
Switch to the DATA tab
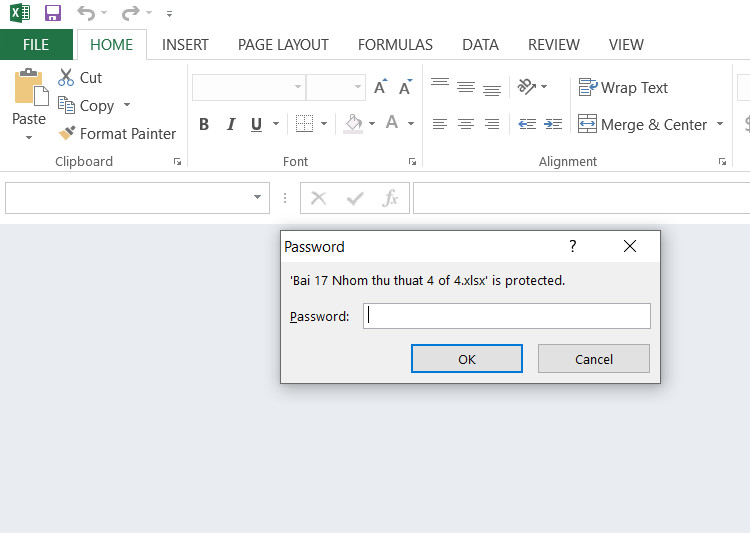pyautogui.click(x=480, y=44)
